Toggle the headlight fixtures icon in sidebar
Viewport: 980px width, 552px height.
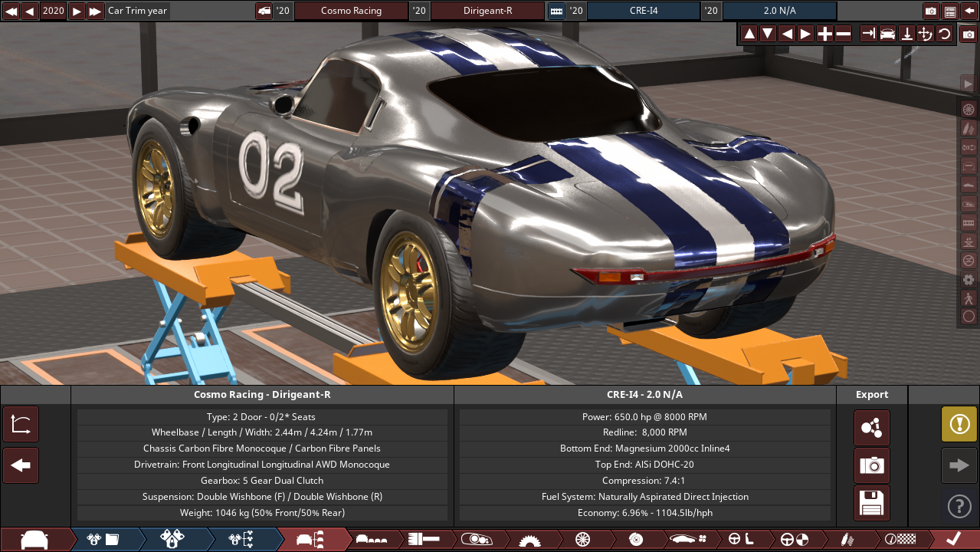coord(969,203)
